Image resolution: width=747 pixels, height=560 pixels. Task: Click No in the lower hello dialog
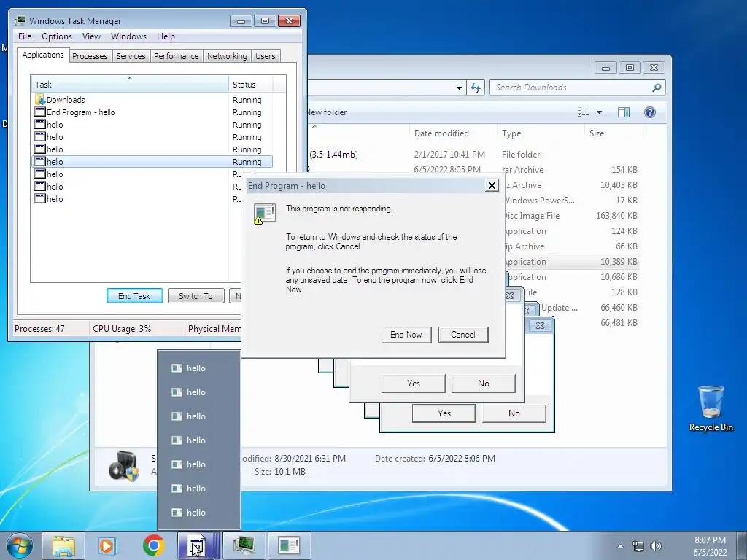pyautogui.click(x=514, y=413)
